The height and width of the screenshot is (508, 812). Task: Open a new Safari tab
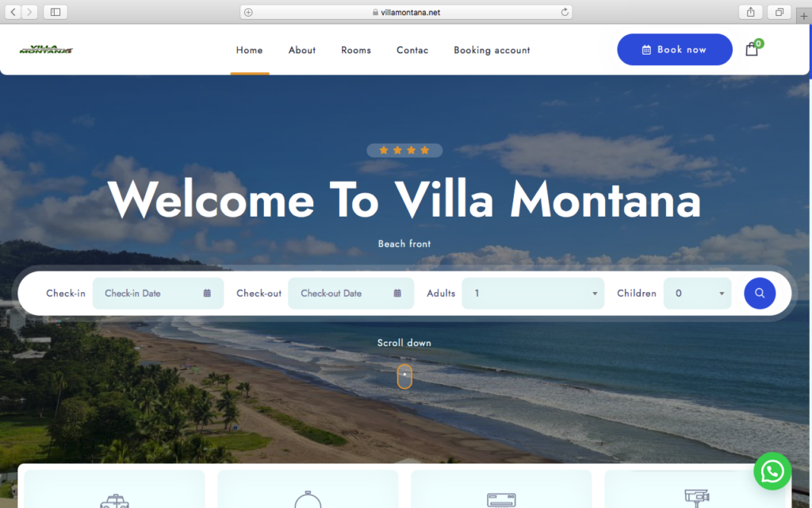tap(804, 16)
